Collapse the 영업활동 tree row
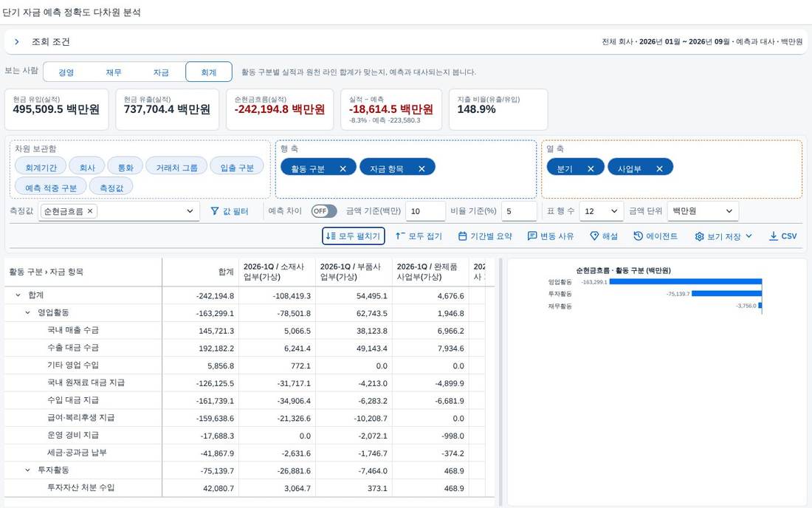Screen dimensions: 812x508 click(x=28, y=313)
